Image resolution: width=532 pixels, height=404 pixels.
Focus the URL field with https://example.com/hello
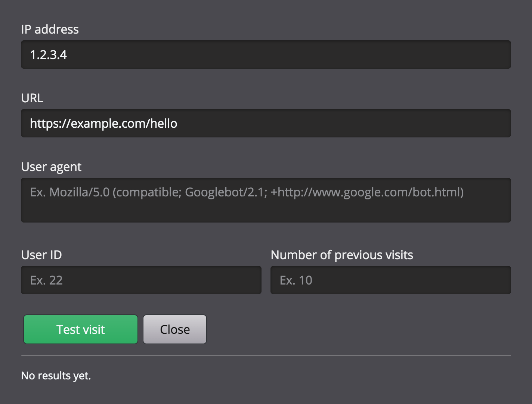point(266,123)
